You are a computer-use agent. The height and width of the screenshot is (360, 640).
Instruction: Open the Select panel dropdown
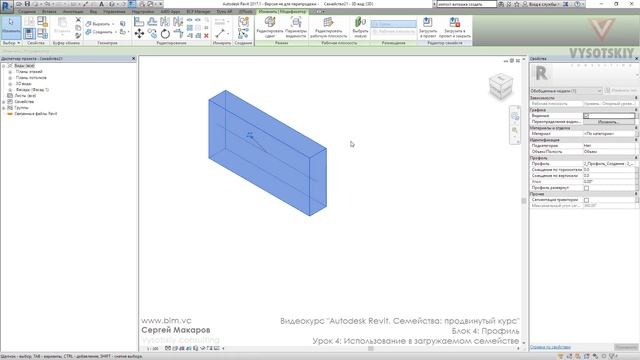click(11, 43)
